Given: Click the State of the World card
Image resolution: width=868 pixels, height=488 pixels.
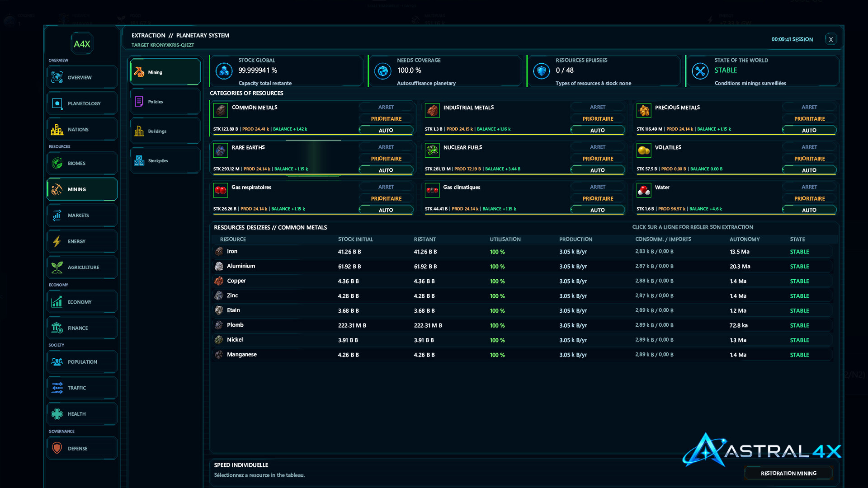Looking at the screenshot, I should tap(763, 71).
